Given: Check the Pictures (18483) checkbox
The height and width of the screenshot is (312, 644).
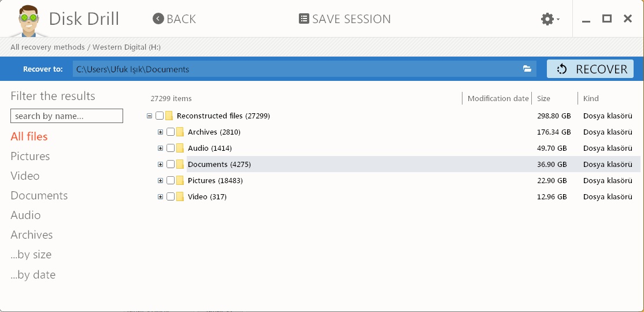Looking at the screenshot, I should tap(171, 181).
